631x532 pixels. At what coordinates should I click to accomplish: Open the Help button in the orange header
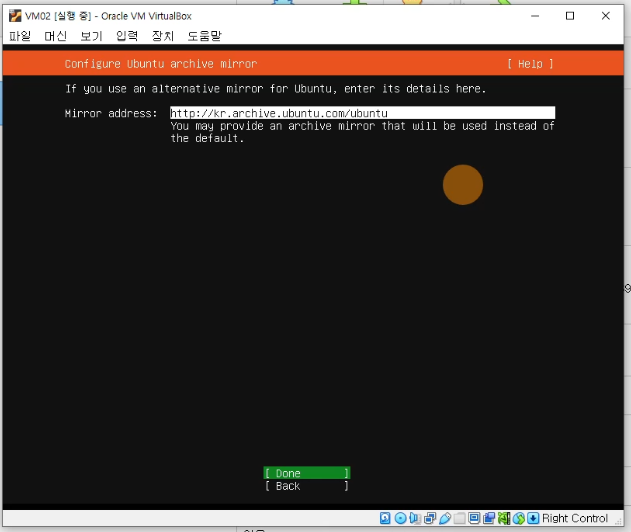pyautogui.click(x=530, y=64)
